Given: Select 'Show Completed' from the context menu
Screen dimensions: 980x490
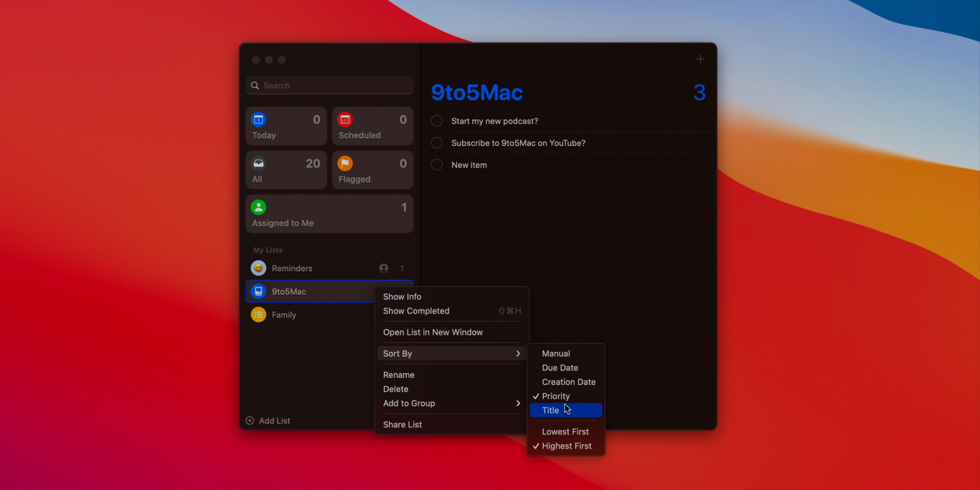Looking at the screenshot, I should (x=416, y=311).
